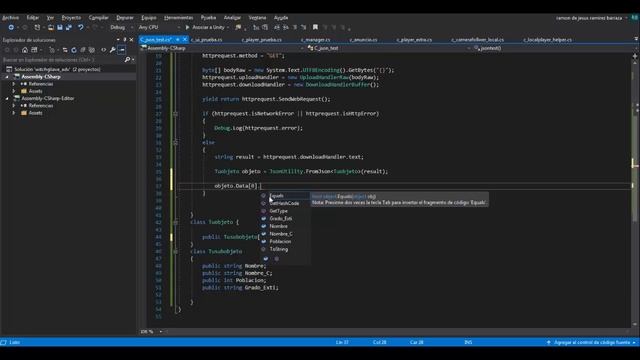This screenshot has height=360, width=640.
Task: Switch to the c_manager.cs tab
Action: click(x=316, y=40)
